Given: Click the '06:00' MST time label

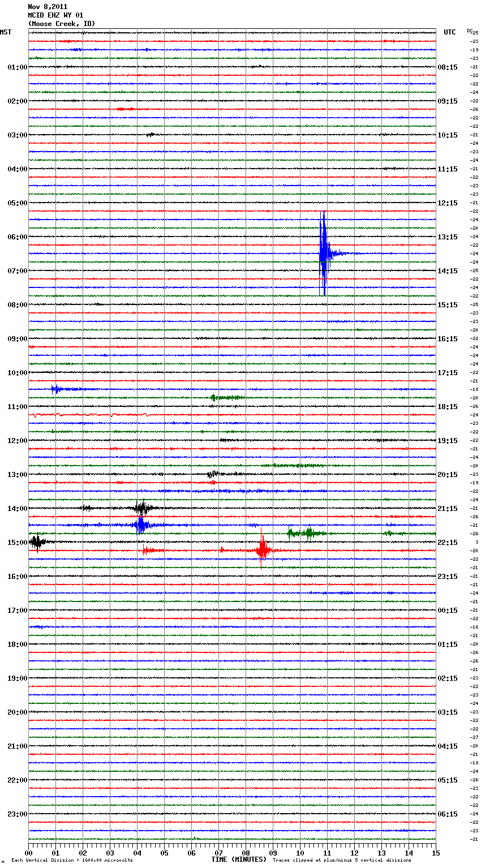Looking at the screenshot, I should tap(18, 237).
